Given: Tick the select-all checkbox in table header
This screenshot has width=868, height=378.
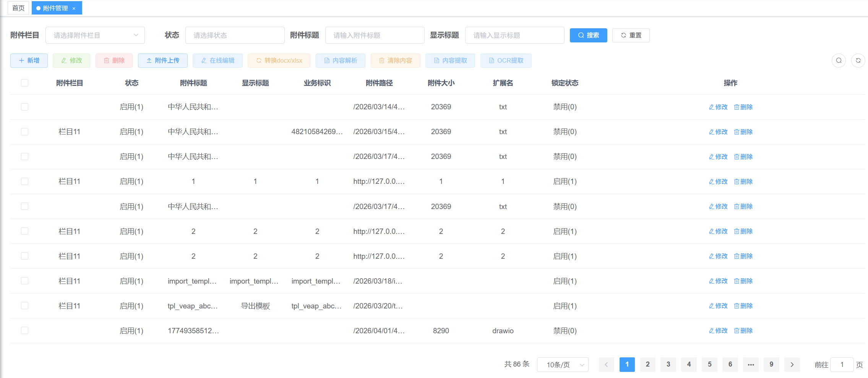Looking at the screenshot, I should tap(25, 83).
